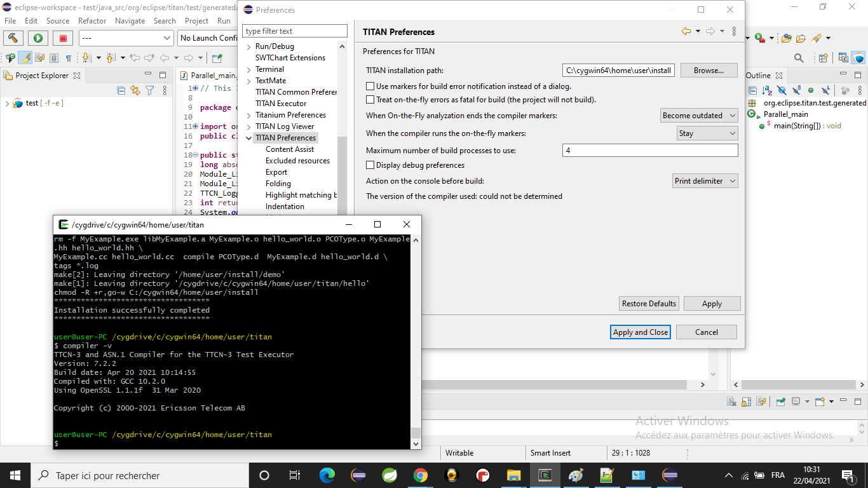Screen dimensions: 868x488
Task: Click the hammer Build button in Eclipse toolbar
Action: [13, 38]
